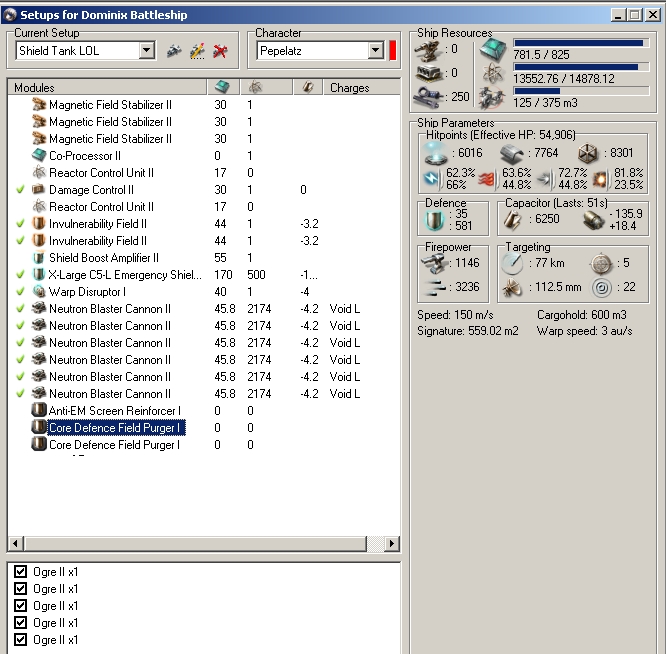Toggle the first Invulnerability Field II checkmark

point(20,223)
